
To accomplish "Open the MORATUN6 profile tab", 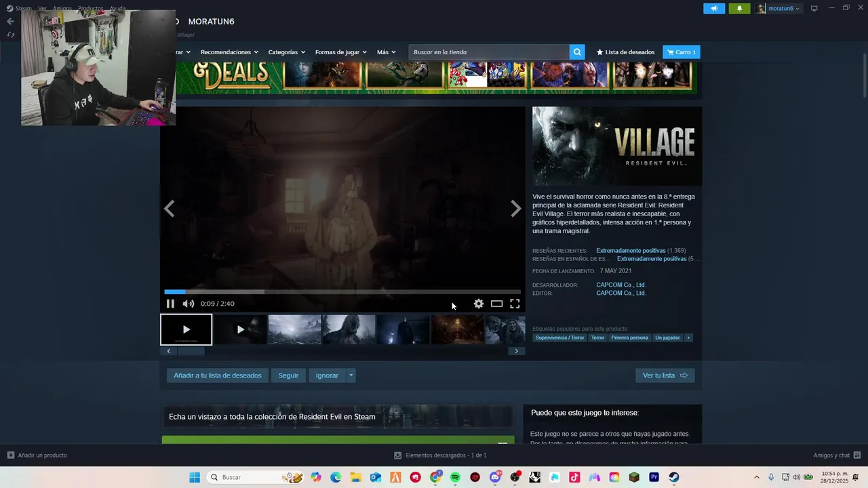I will coord(211,22).
